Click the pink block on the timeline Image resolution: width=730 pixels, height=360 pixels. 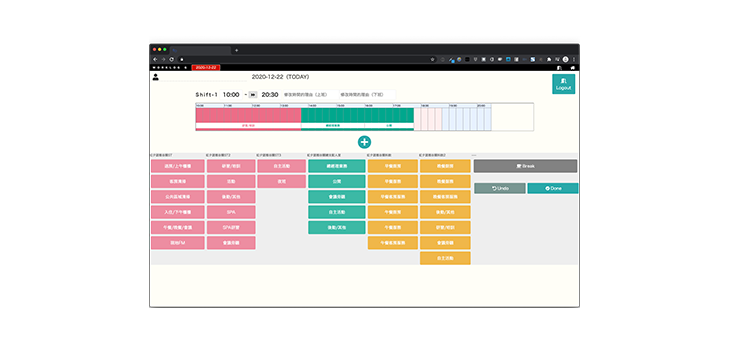point(249,115)
